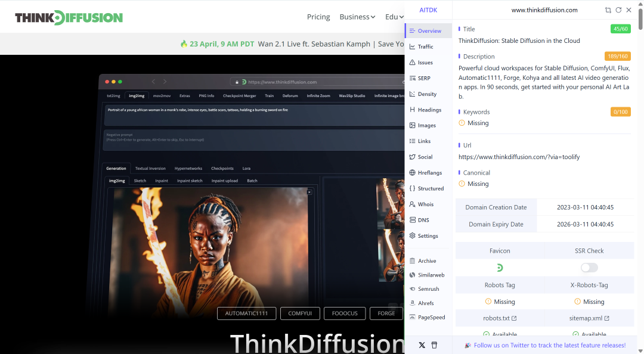Expand the Business dropdown menu
The width and height of the screenshot is (644, 354).
coord(357,17)
